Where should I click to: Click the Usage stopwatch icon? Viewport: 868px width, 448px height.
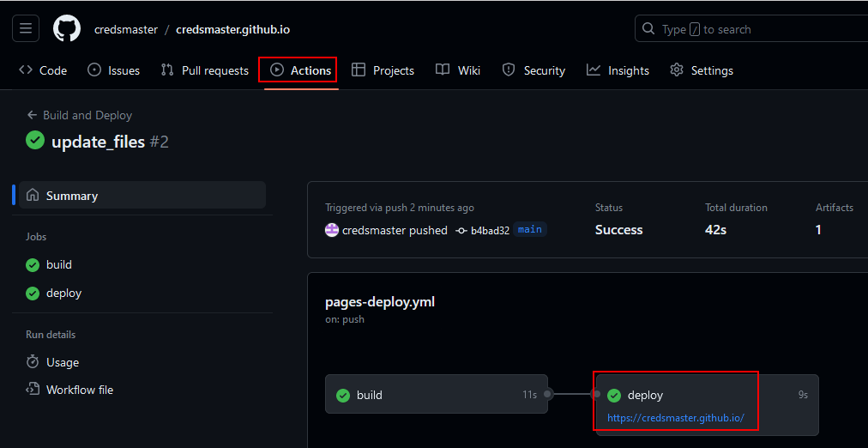[33, 361]
